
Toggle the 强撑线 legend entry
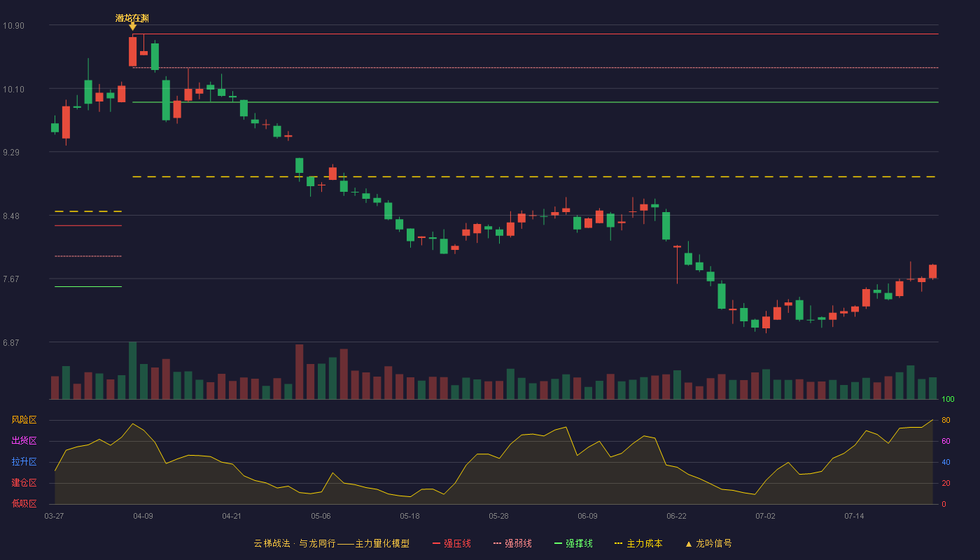click(x=573, y=543)
